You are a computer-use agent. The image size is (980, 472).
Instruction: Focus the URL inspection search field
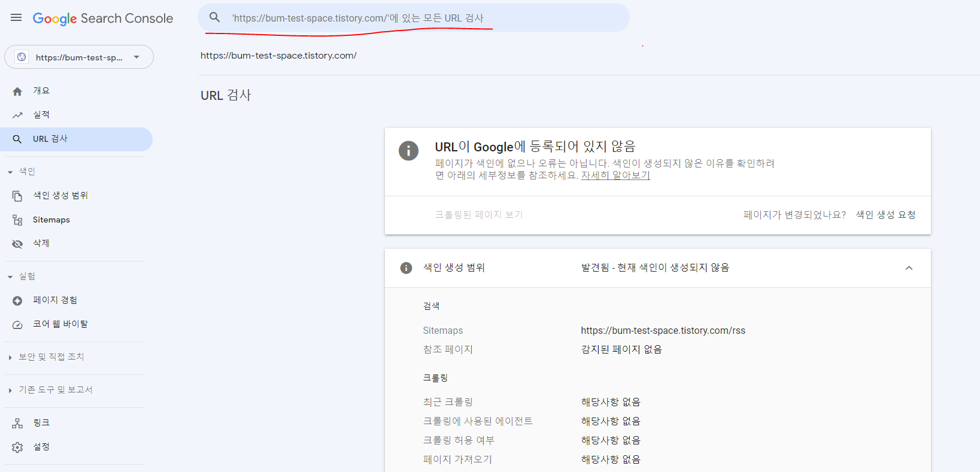pyautogui.click(x=414, y=17)
